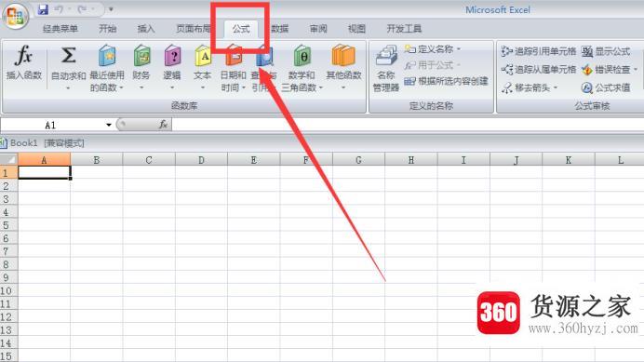Click 根据所选内容创建 button
The height and width of the screenshot is (362, 644).
(447, 81)
